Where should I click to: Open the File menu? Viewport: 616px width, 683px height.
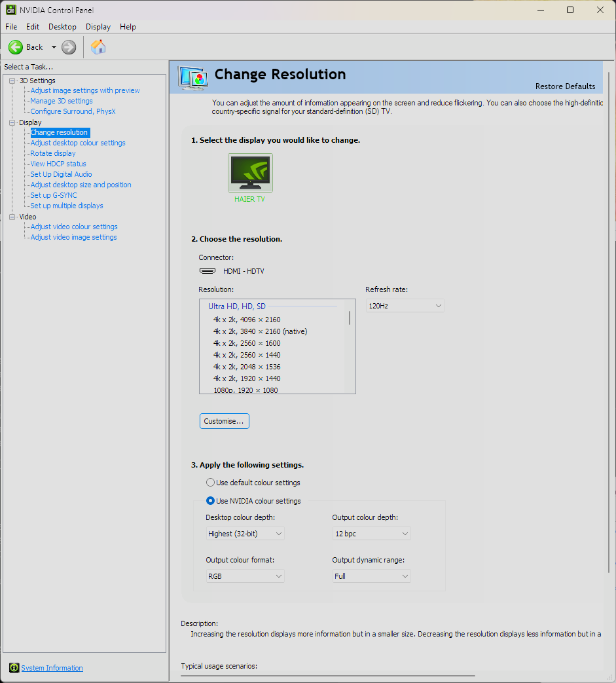pos(11,27)
